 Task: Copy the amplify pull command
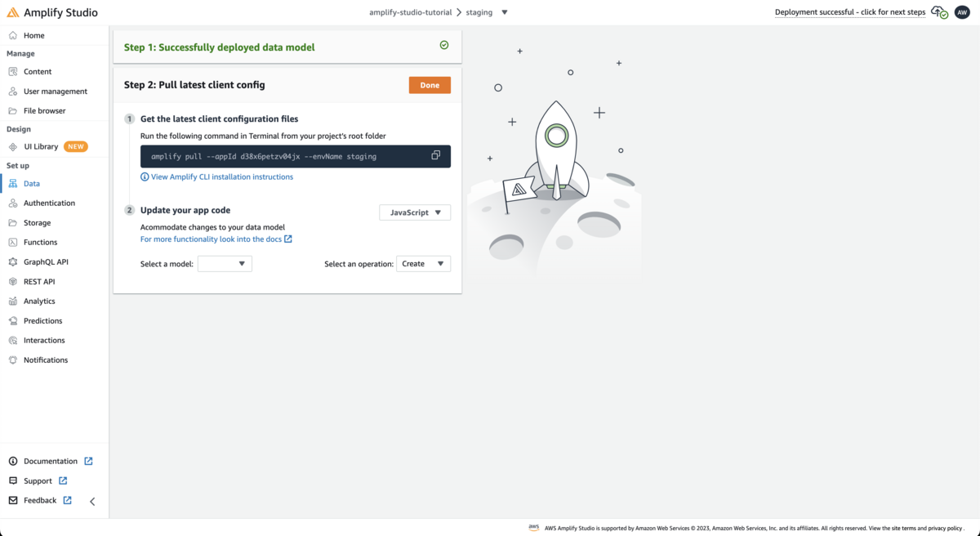[436, 155]
